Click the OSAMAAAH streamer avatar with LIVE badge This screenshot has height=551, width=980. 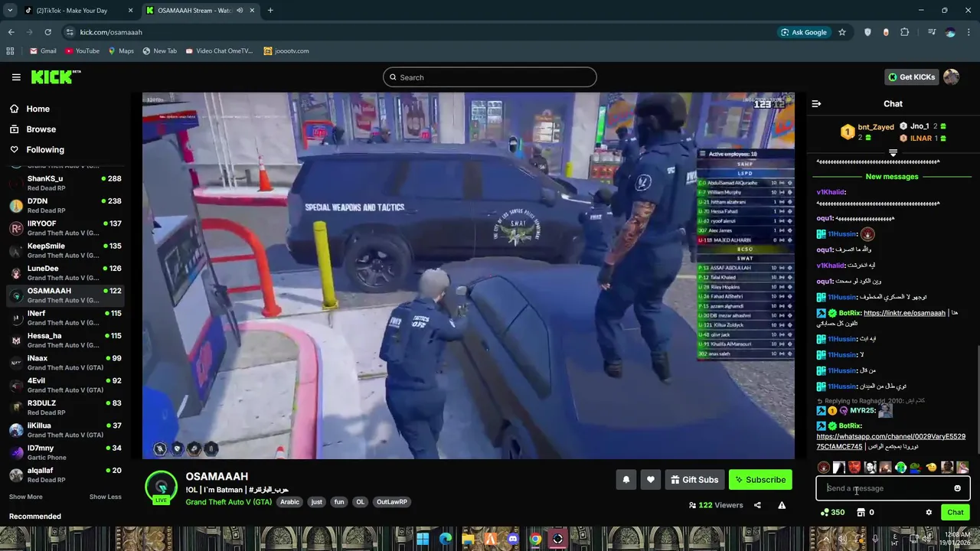tap(161, 487)
